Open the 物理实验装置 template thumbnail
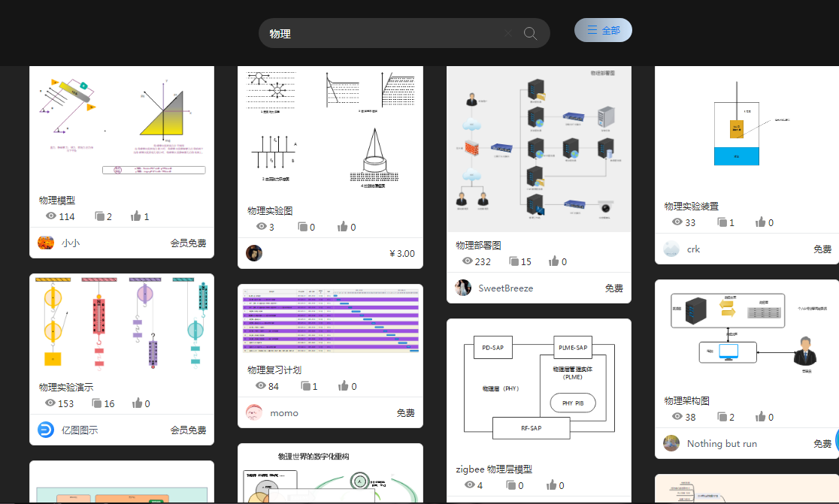 747,130
